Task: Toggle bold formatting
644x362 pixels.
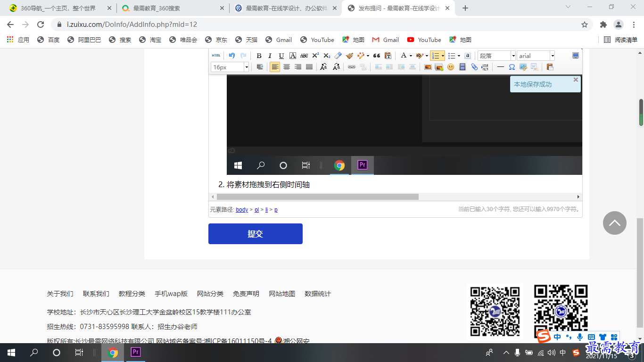Action: click(259, 56)
